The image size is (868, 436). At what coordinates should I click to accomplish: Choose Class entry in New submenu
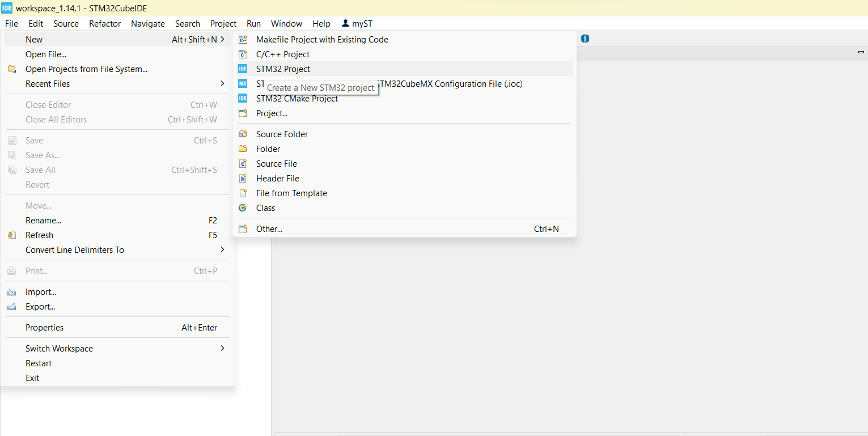404,208
